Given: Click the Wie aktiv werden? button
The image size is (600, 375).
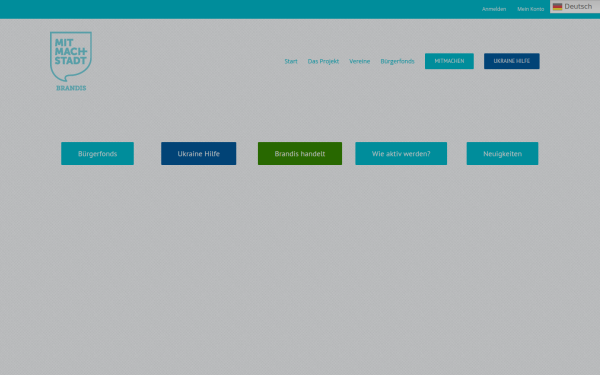Looking at the screenshot, I should 401,153.
